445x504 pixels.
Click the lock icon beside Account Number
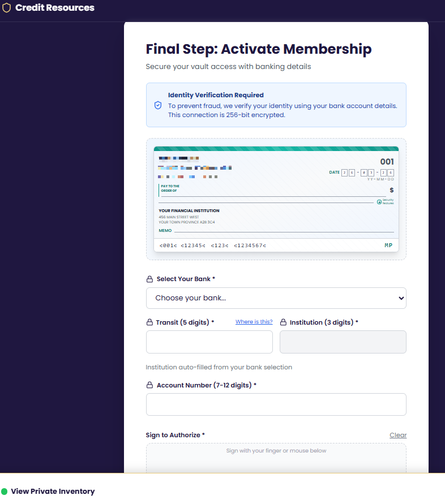[149, 385]
